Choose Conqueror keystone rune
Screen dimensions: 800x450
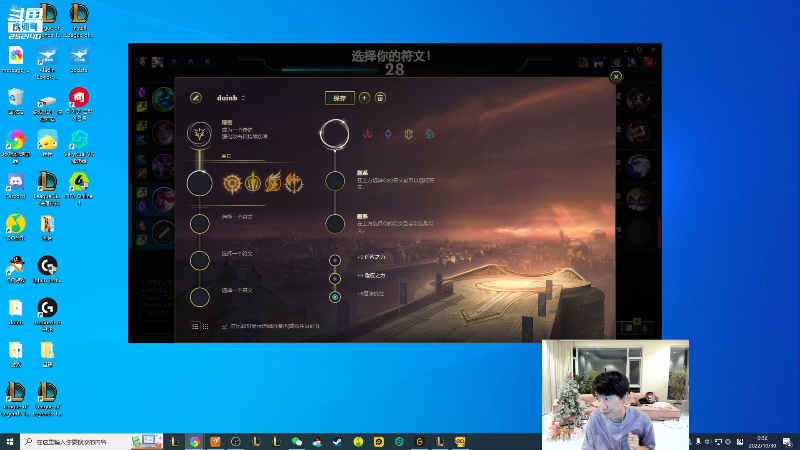tap(294, 183)
